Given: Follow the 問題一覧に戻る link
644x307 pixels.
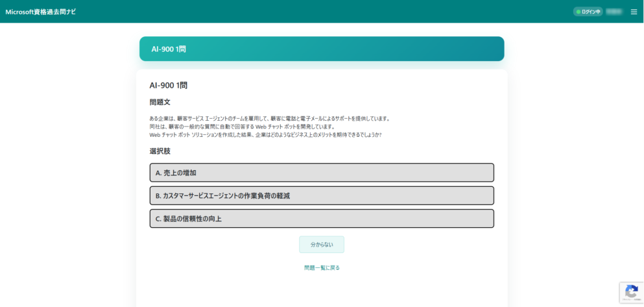Looking at the screenshot, I should coord(322,267).
